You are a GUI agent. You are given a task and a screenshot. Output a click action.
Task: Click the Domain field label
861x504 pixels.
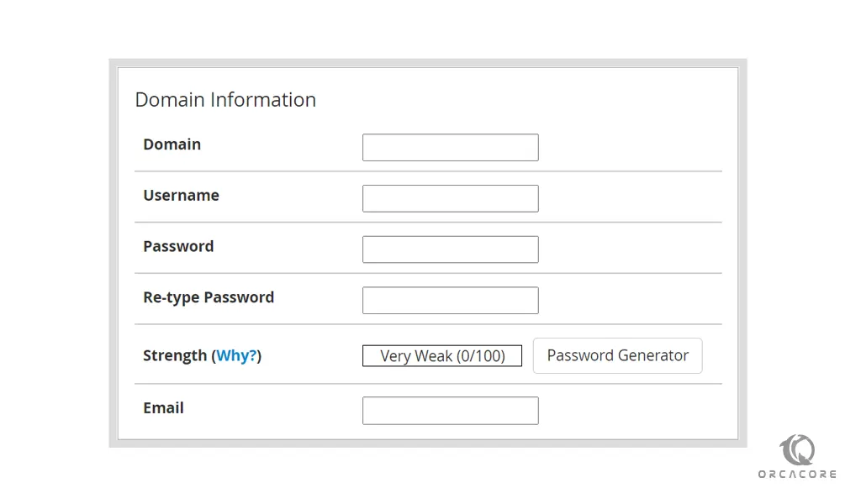click(x=172, y=144)
